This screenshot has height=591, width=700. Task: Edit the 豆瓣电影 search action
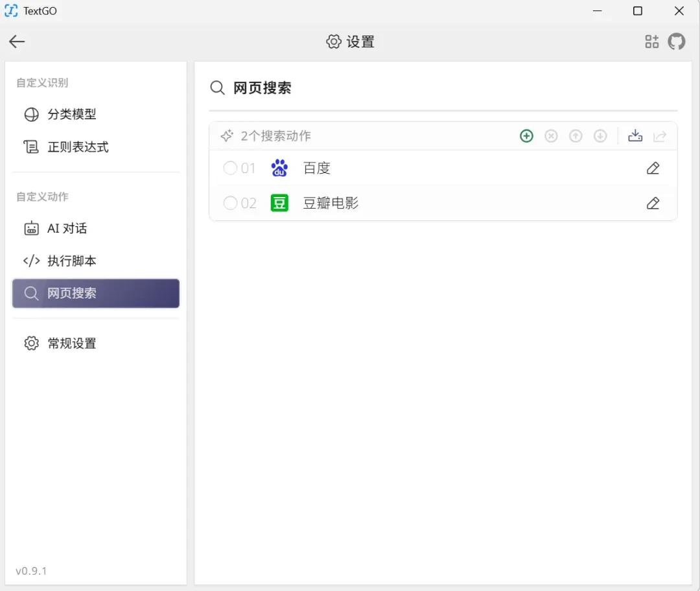[653, 203]
